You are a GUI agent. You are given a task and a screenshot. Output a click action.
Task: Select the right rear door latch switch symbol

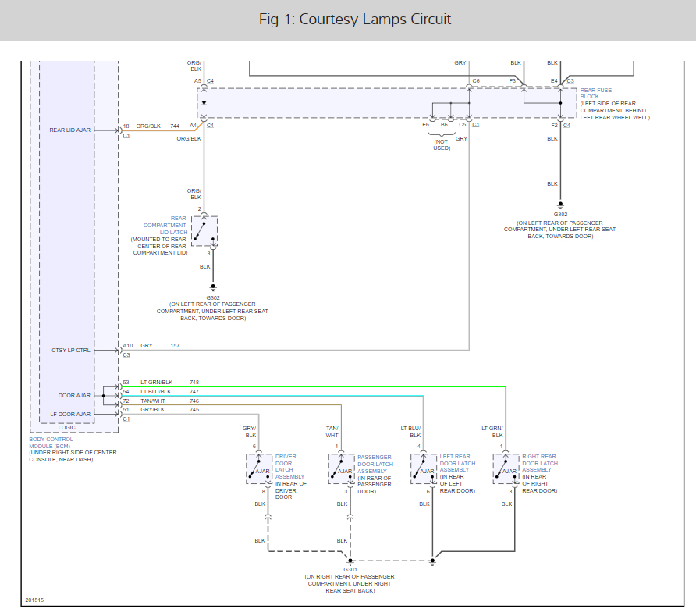506,468
